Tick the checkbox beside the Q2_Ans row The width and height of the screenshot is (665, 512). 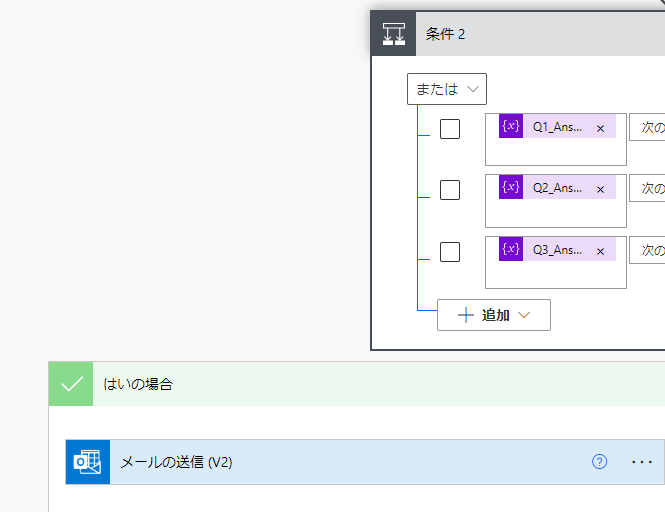pos(450,190)
